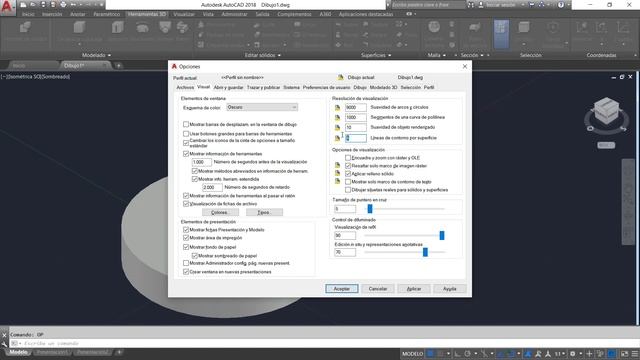Click the 'Visualización de refX' slider handle
640x360 pixels.
442,236
